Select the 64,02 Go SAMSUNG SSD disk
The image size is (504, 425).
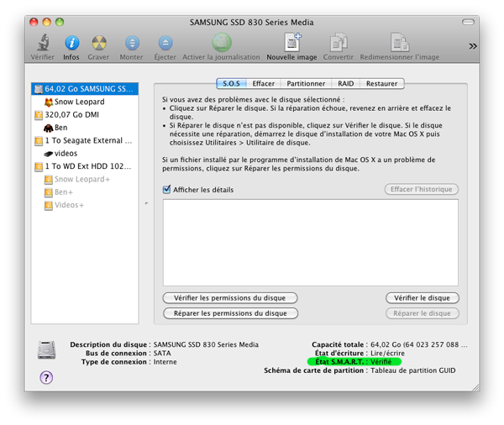[x=85, y=89]
